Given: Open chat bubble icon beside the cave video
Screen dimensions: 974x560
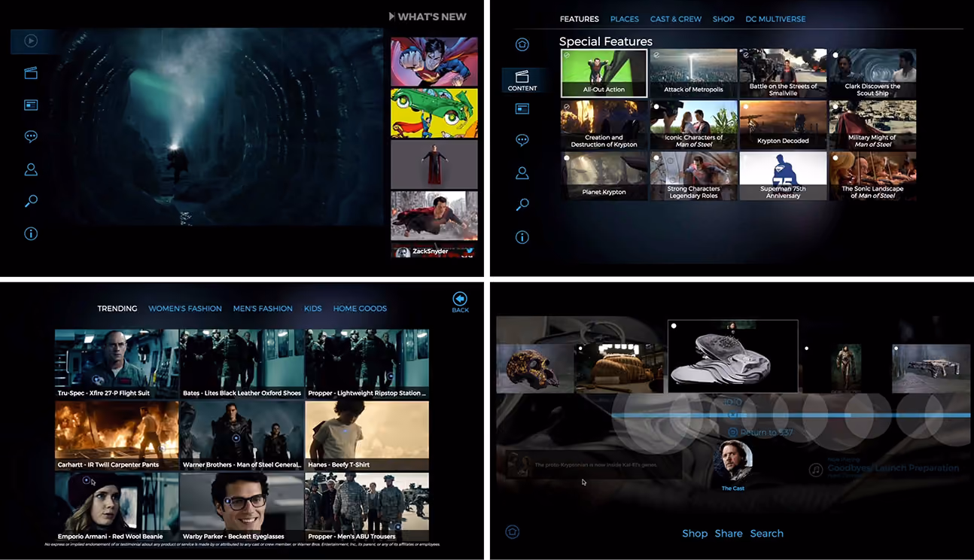Looking at the screenshot, I should [31, 137].
